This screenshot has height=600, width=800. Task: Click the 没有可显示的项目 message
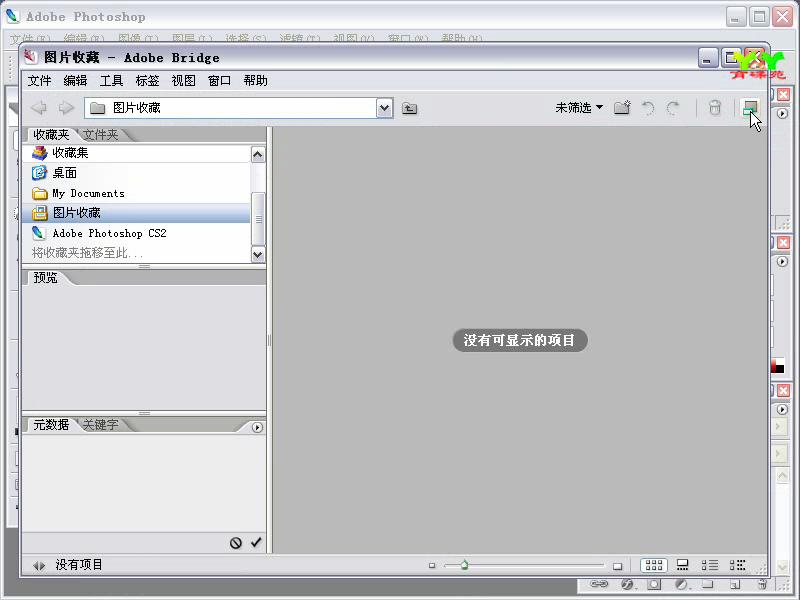click(x=519, y=340)
